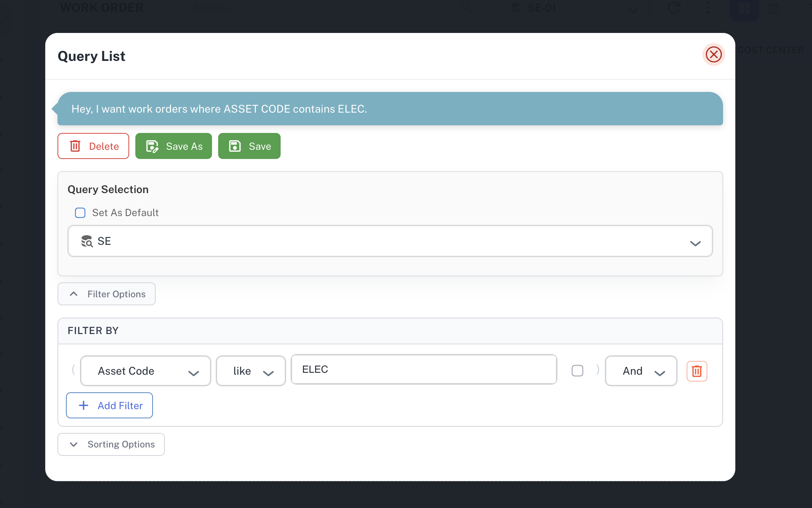Image resolution: width=812 pixels, height=508 pixels.
Task: Change the like operator dropdown
Action: (251, 371)
